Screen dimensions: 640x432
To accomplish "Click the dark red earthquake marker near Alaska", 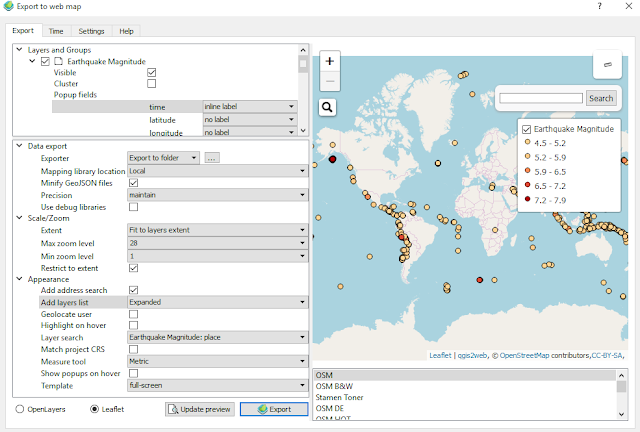I will [x=332, y=159].
